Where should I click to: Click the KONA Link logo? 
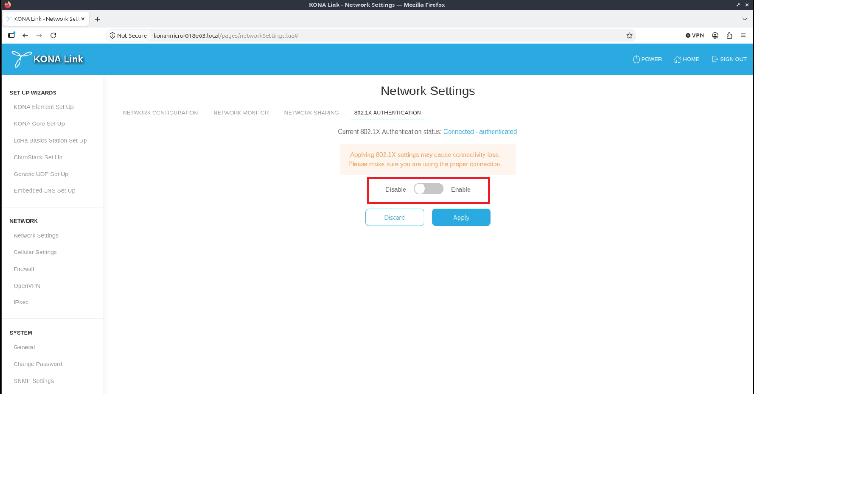click(x=47, y=59)
